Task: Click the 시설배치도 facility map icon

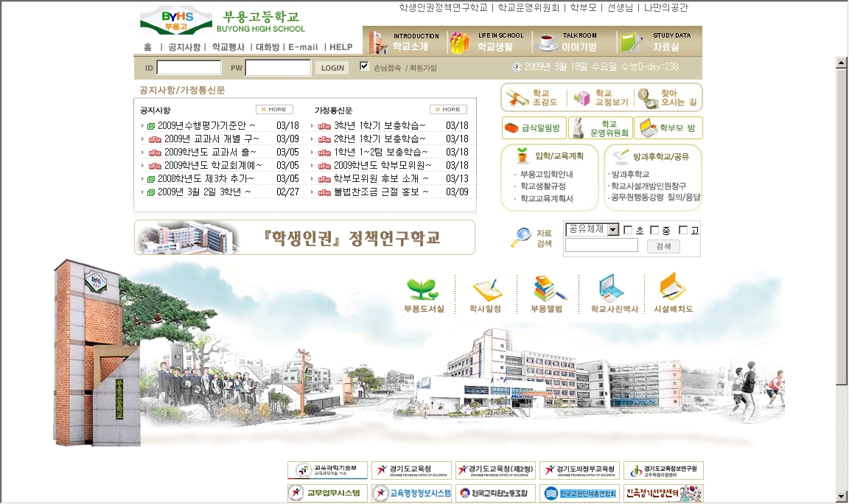Action: click(x=673, y=288)
